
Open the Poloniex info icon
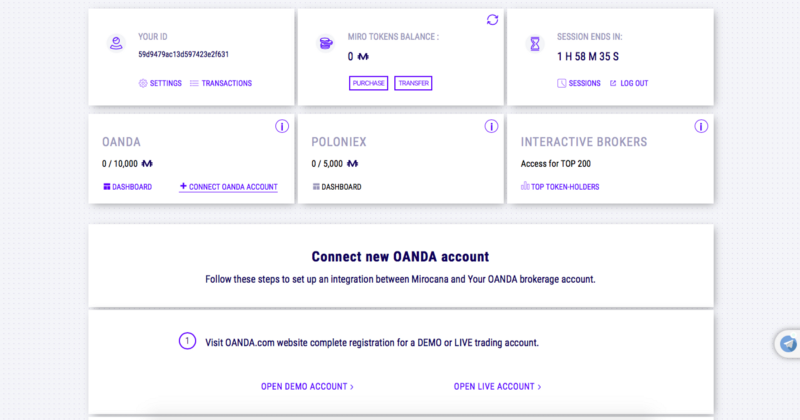[x=491, y=126]
